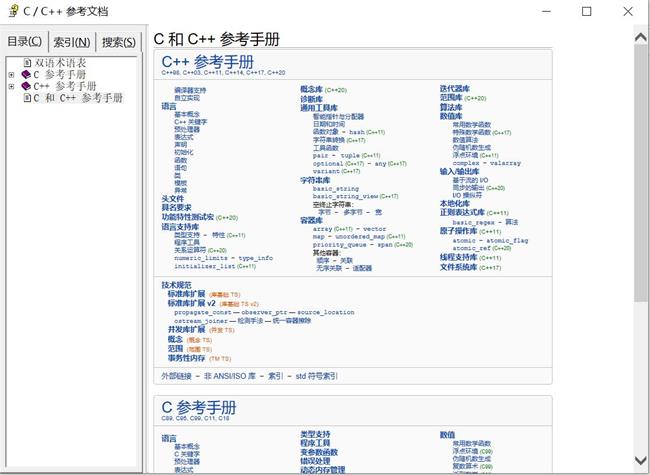Open the 范围库 link
The height and width of the screenshot is (475, 650).
coord(451,98)
